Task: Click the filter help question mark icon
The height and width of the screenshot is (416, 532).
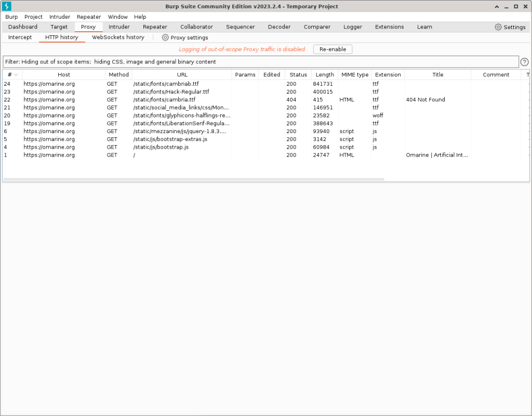Action: pyautogui.click(x=524, y=62)
